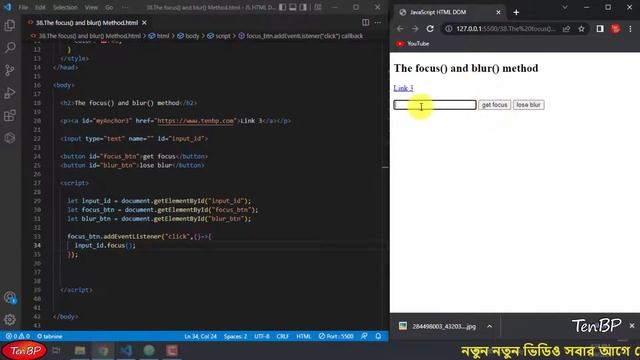This screenshot has width=640, height=360.
Task: Bookmark this page with the star icon
Action: point(581,29)
